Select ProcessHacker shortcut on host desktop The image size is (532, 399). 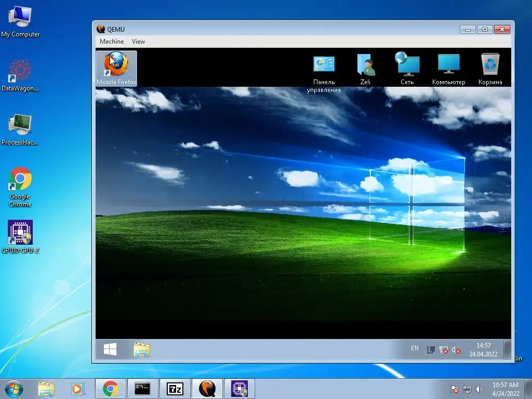tap(20, 130)
